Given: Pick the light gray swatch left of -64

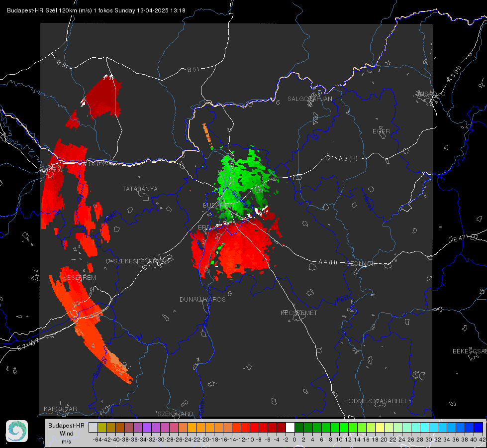Looking at the screenshot, I should [x=93, y=428].
